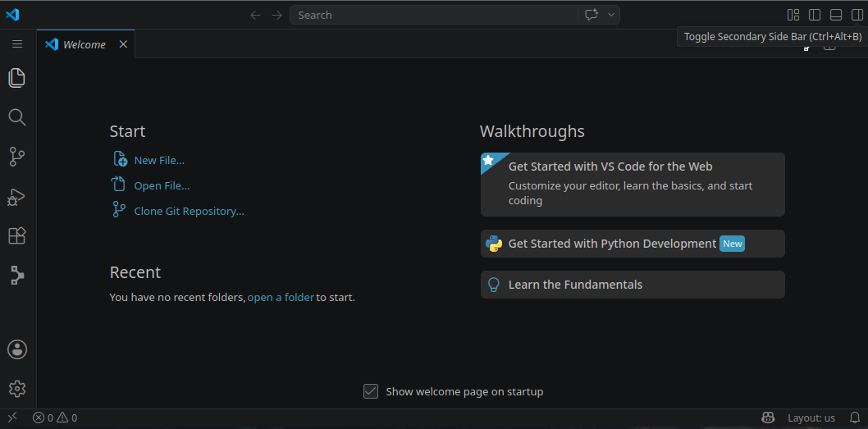Open Get Started with Python Development walkthrough
Screen dimensions: 868x429
[x=633, y=244]
